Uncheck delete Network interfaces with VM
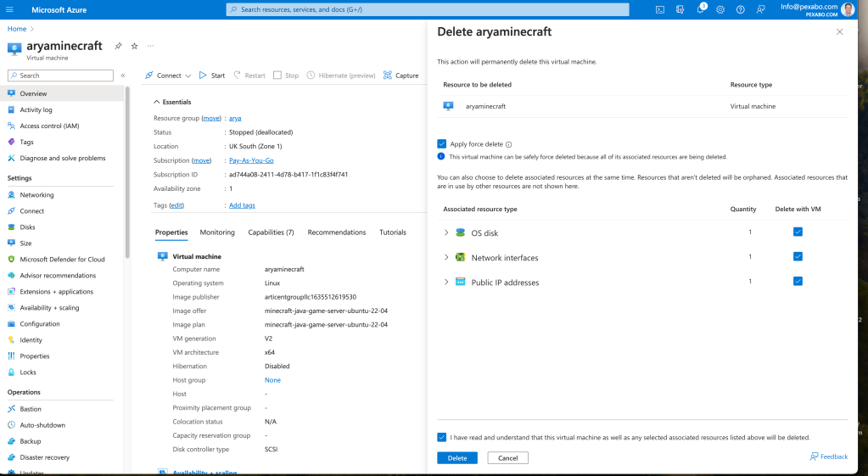The image size is (868, 476). click(798, 256)
